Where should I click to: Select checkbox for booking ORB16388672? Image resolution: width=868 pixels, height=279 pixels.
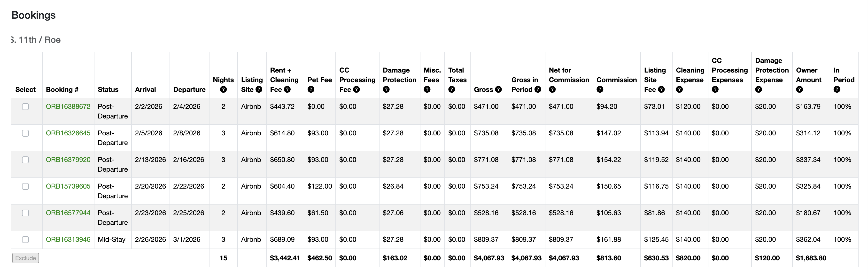pyautogui.click(x=25, y=107)
